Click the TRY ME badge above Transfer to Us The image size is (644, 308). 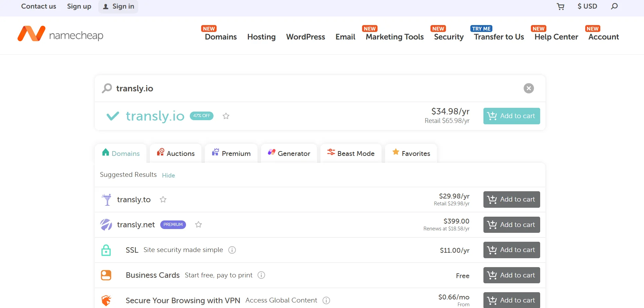tap(481, 28)
